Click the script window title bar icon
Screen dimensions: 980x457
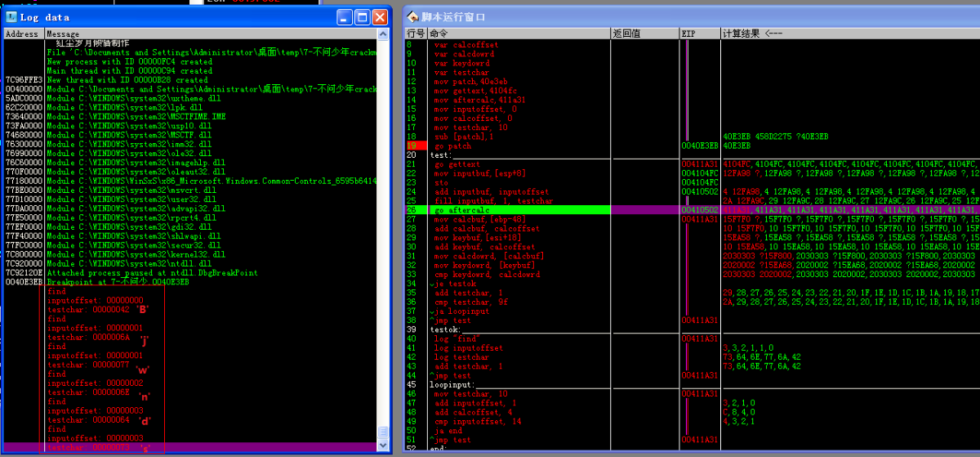413,16
